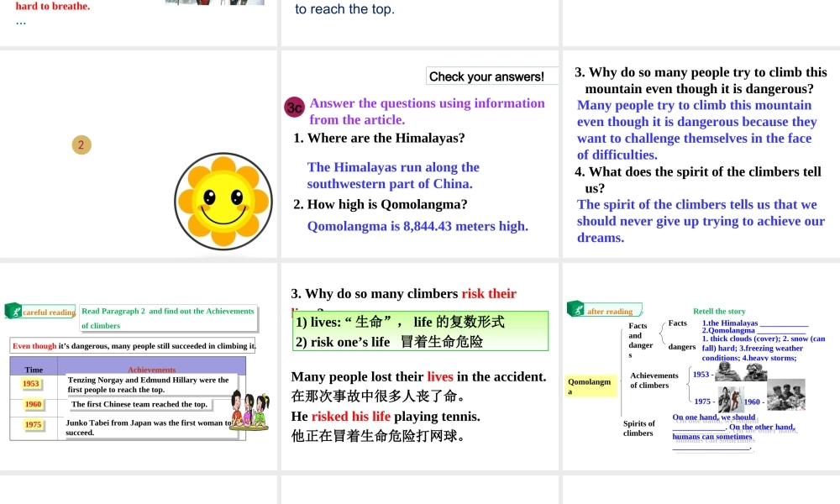This screenshot has height=504, width=840.
Task: Click the red hard to breathe text
Action: 52,7
